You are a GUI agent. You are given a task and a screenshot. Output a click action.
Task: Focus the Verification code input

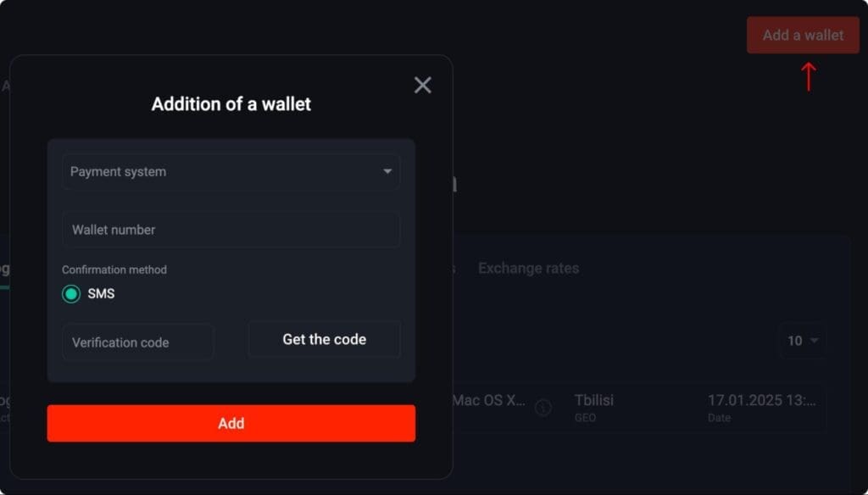point(137,342)
